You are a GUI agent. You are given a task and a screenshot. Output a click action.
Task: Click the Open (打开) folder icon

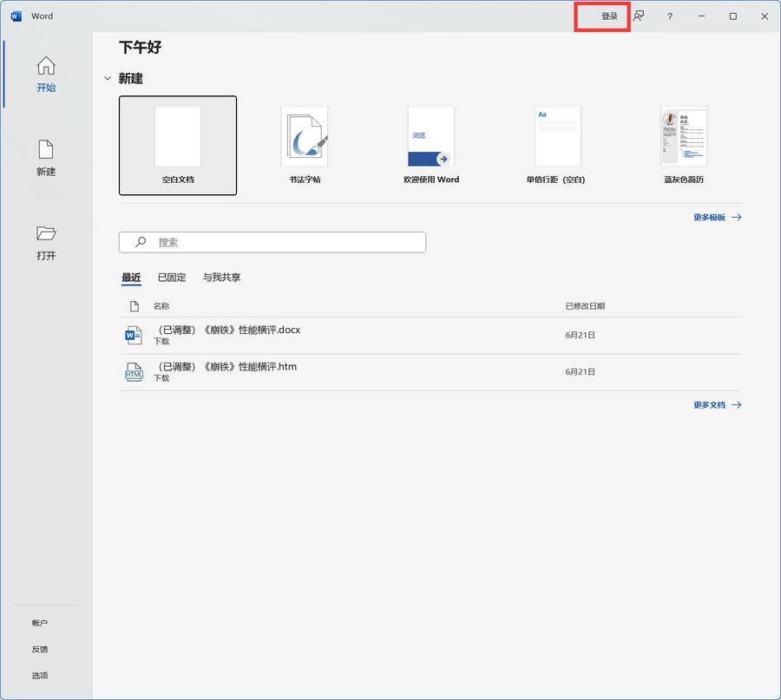point(46,233)
